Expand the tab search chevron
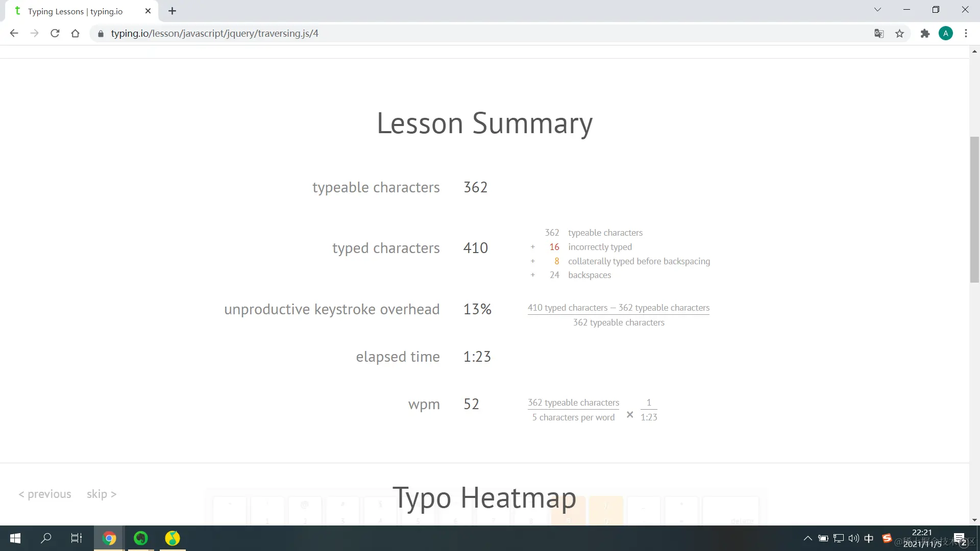 (x=877, y=10)
